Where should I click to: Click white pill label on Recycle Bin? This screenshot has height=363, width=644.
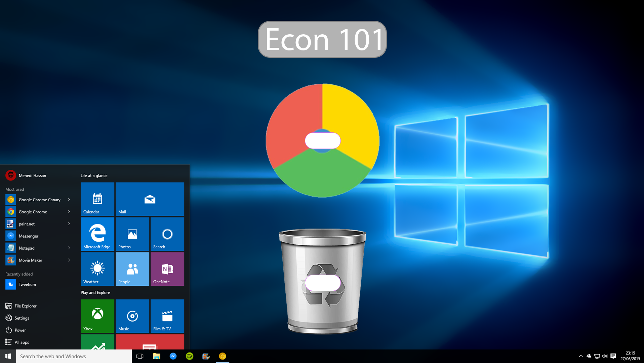coord(323,283)
